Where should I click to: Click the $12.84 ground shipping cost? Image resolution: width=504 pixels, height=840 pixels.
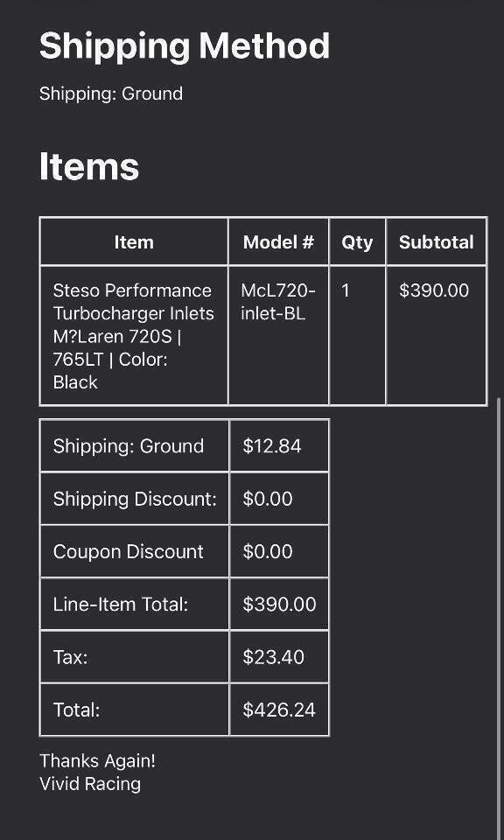pyautogui.click(x=272, y=445)
